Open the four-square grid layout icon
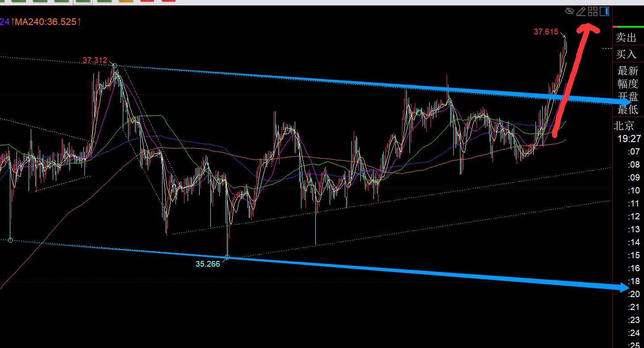 (593, 12)
